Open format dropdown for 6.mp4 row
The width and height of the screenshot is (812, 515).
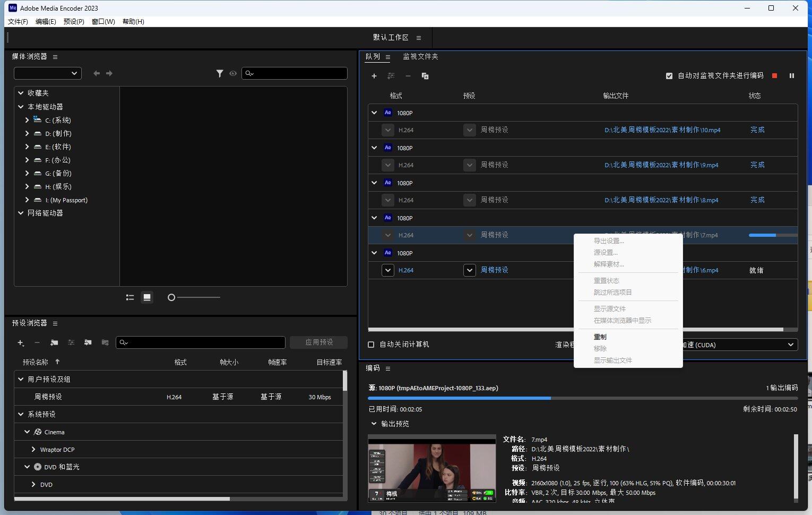[x=388, y=270]
